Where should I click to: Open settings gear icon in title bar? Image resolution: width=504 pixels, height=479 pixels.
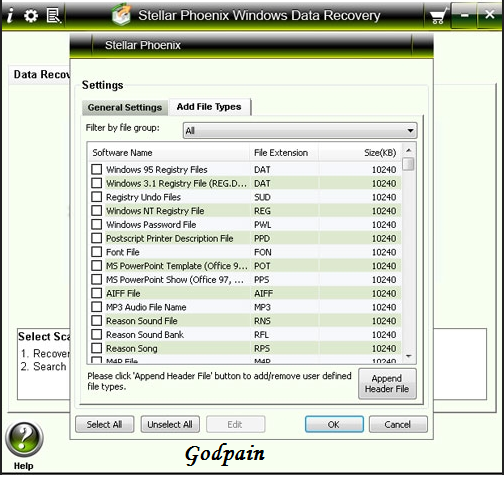tap(31, 16)
